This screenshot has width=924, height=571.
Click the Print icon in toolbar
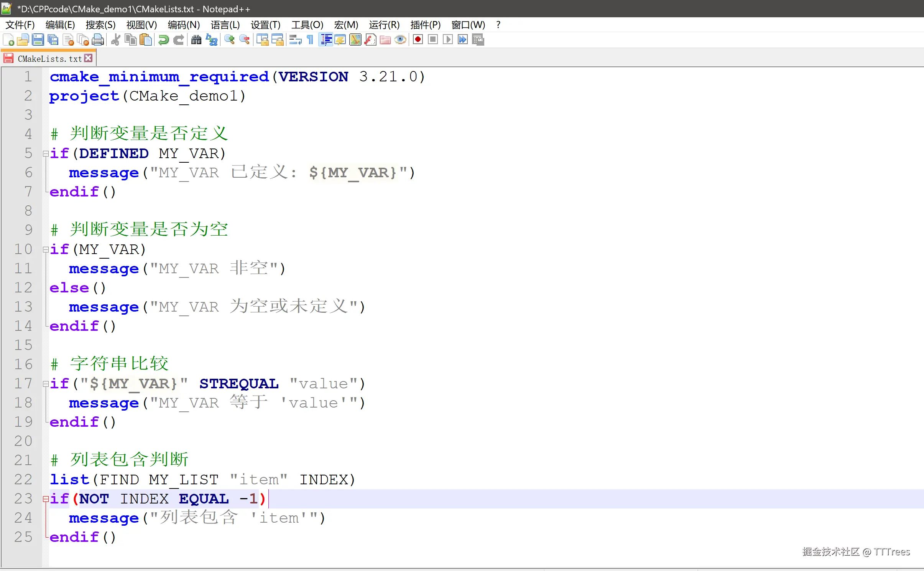tap(98, 40)
